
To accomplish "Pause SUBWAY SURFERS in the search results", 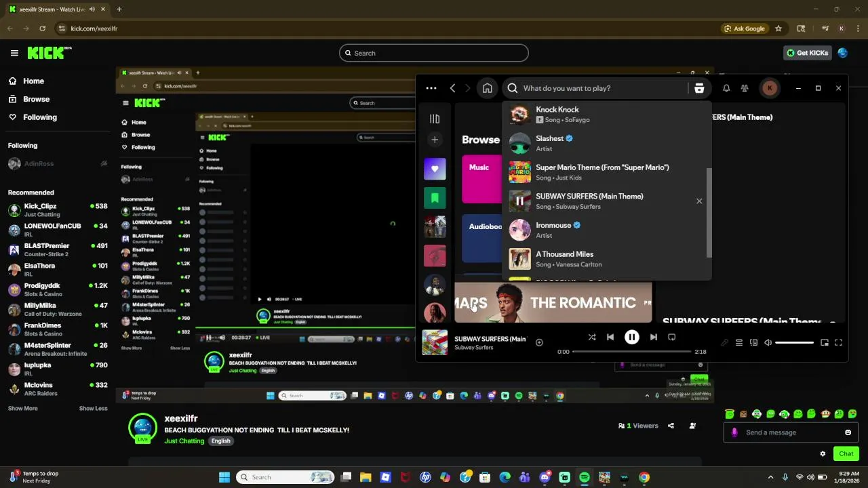I will 520,201.
